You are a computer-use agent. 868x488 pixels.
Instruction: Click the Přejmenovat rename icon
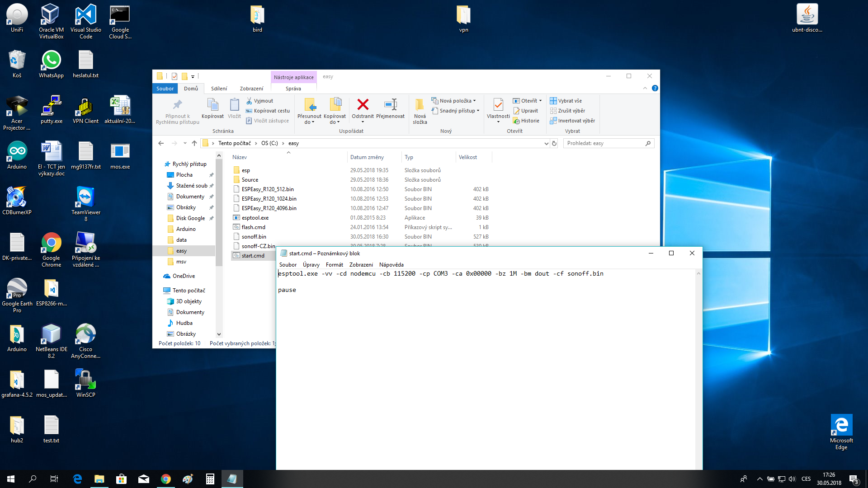pyautogui.click(x=390, y=105)
